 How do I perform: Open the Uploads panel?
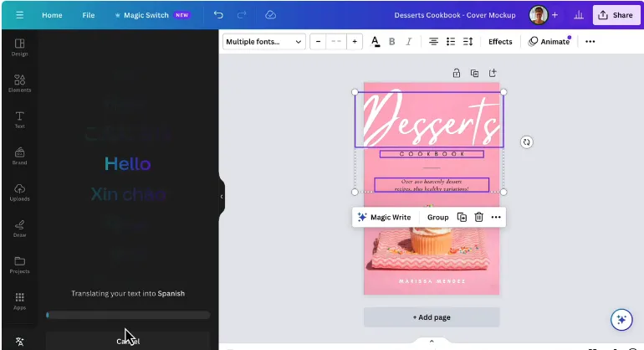click(19, 192)
